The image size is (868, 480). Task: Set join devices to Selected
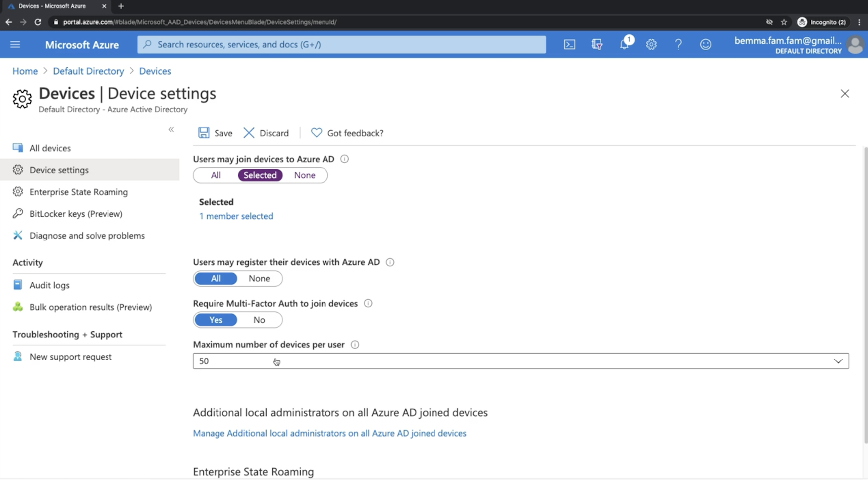tap(260, 175)
